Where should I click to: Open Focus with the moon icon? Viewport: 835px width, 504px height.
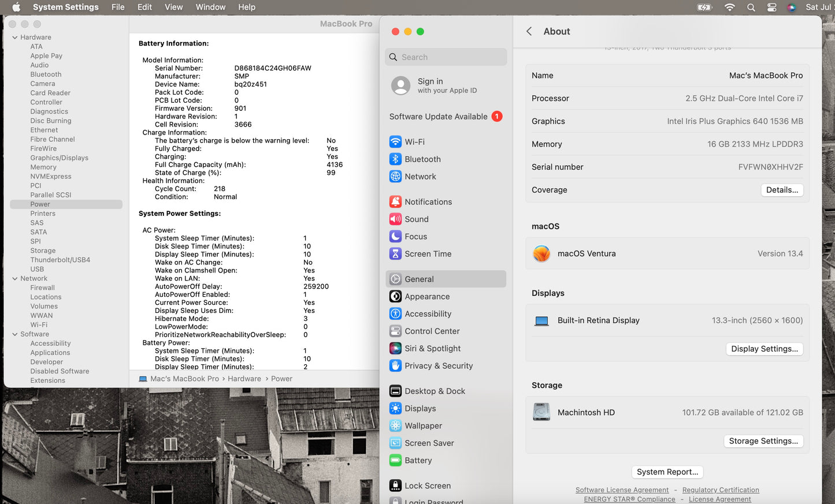(395, 237)
